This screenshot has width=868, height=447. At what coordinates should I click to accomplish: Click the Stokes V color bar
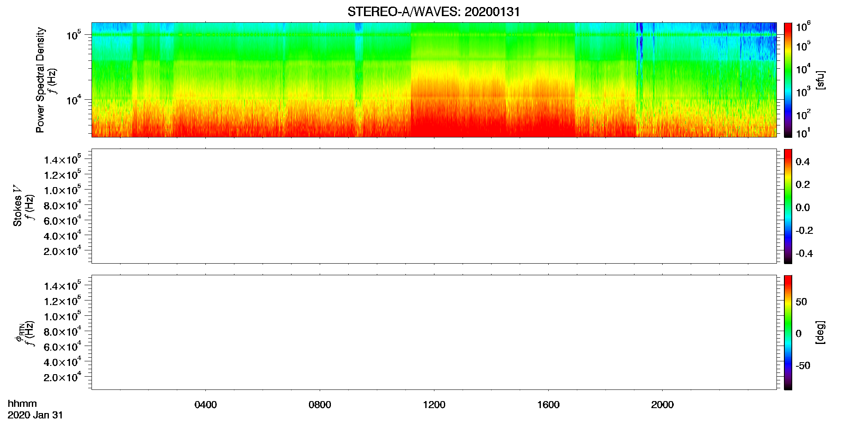(788, 206)
